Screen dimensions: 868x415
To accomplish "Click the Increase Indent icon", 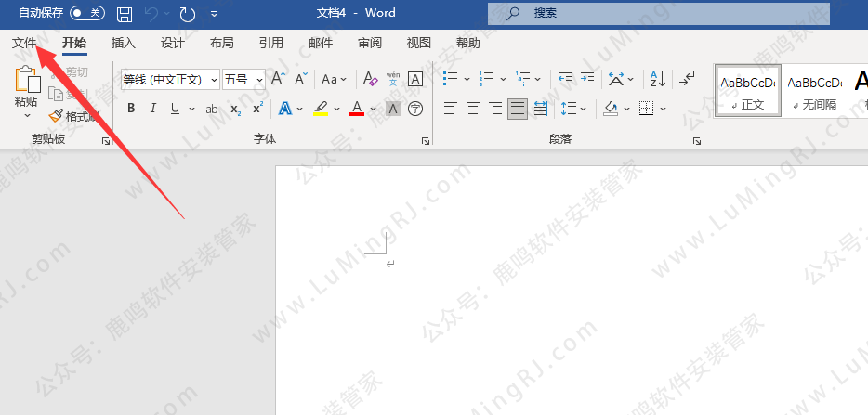I will tap(587, 79).
